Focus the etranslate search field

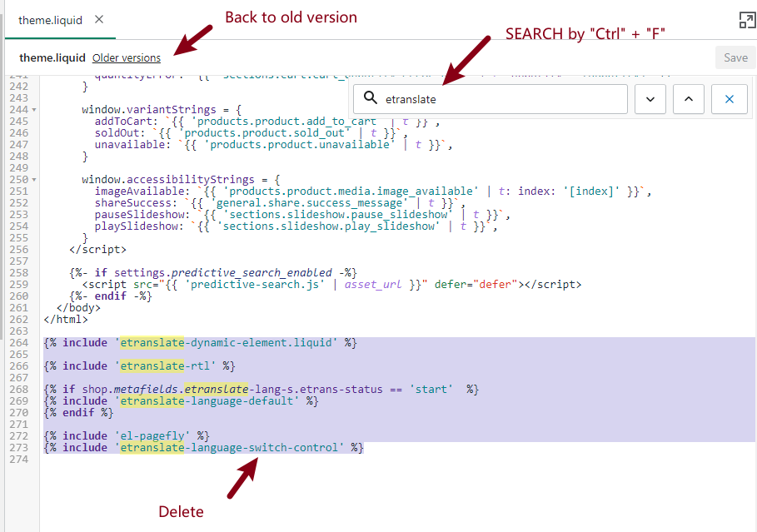tap(490, 99)
